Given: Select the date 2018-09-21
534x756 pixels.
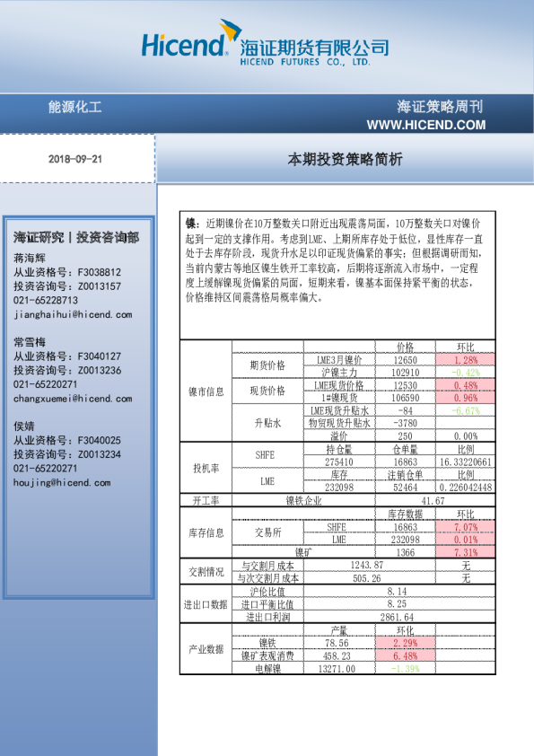Looking at the screenshot, I should click(x=75, y=159).
